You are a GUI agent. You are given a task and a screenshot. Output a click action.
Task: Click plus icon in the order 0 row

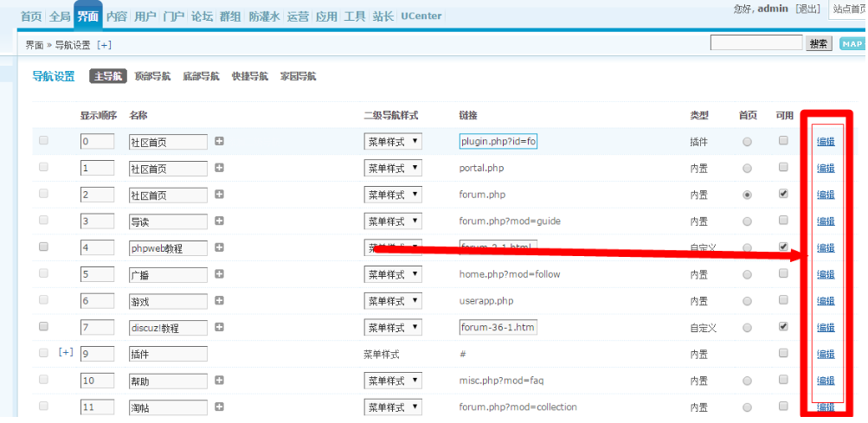219,141
